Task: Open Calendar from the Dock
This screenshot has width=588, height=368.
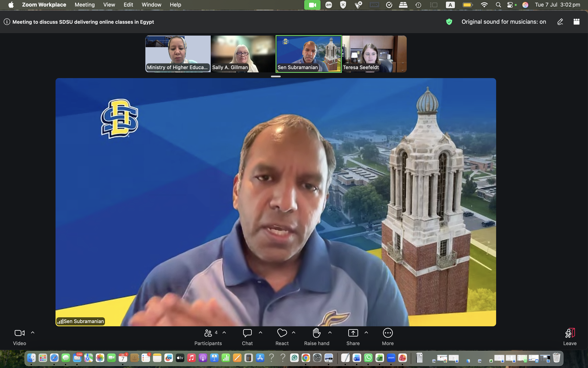Action: click(x=123, y=358)
